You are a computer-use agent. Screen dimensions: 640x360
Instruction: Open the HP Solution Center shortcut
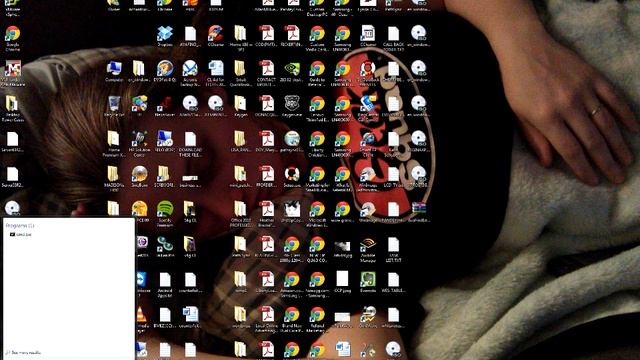139,143
